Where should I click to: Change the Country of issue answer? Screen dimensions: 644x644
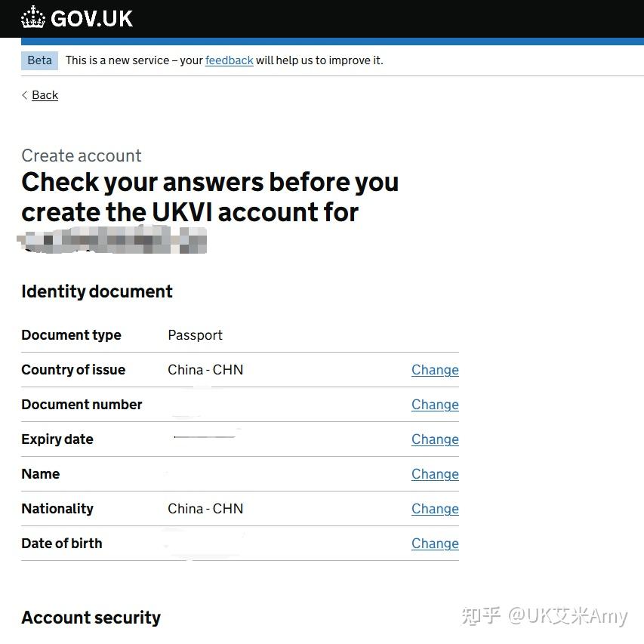pyautogui.click(x=435, y=370)
